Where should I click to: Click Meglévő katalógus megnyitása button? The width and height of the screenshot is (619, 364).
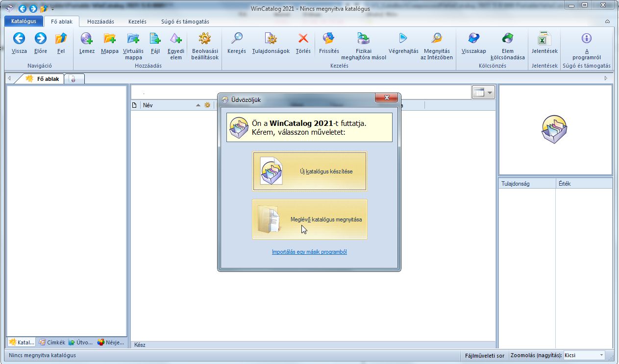point(309,219)
